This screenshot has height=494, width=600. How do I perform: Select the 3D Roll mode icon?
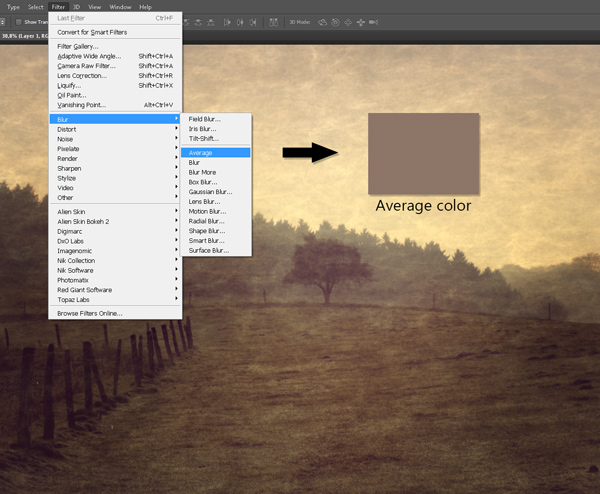point(335,22)
